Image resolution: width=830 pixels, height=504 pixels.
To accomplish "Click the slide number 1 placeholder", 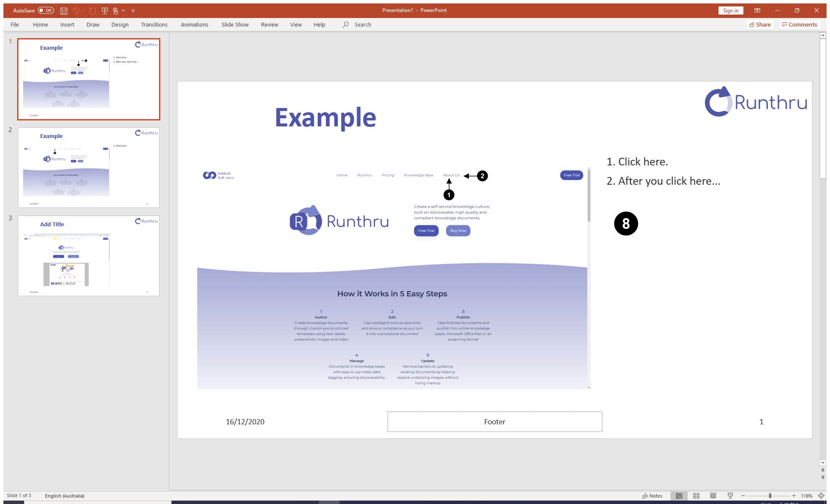I will click(x=761, y=422).
